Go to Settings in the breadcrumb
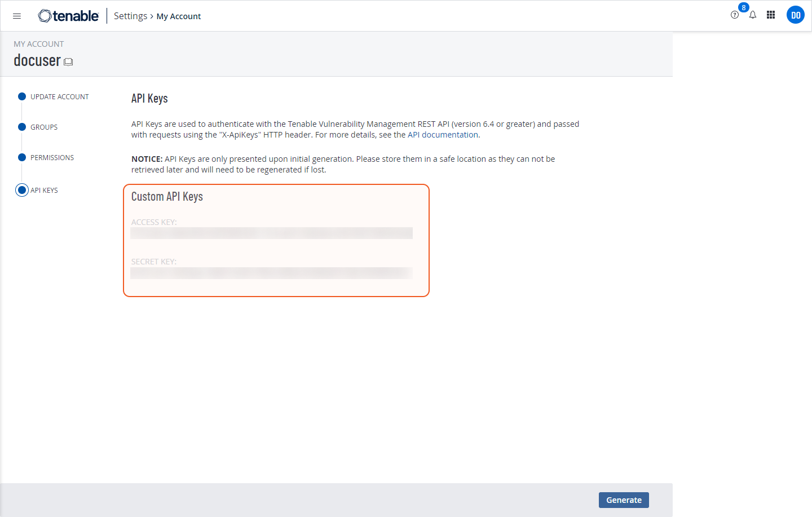 130,16
